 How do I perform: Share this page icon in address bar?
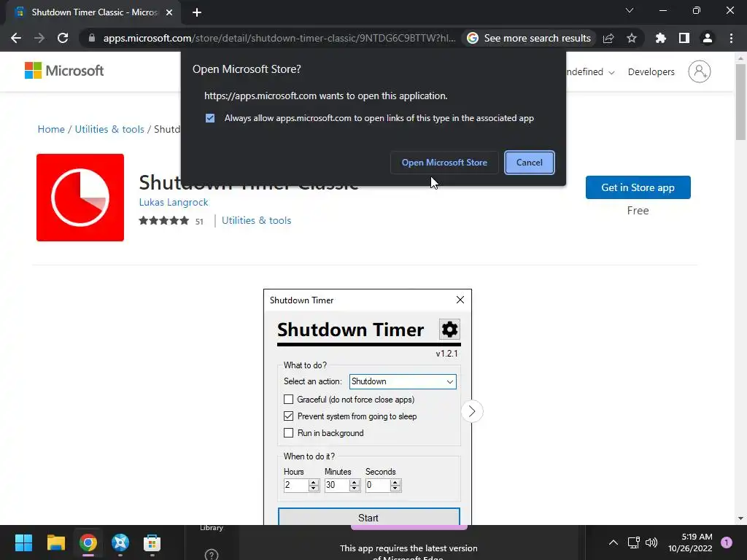tap(608, 38)
